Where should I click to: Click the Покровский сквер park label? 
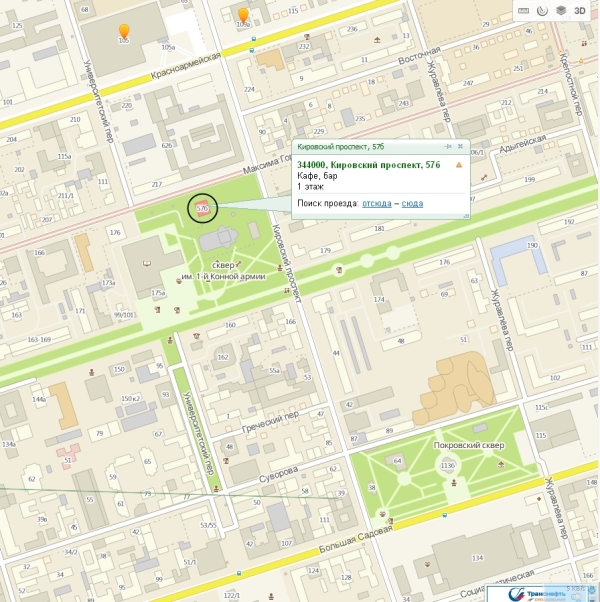click(x=469, y=445)
